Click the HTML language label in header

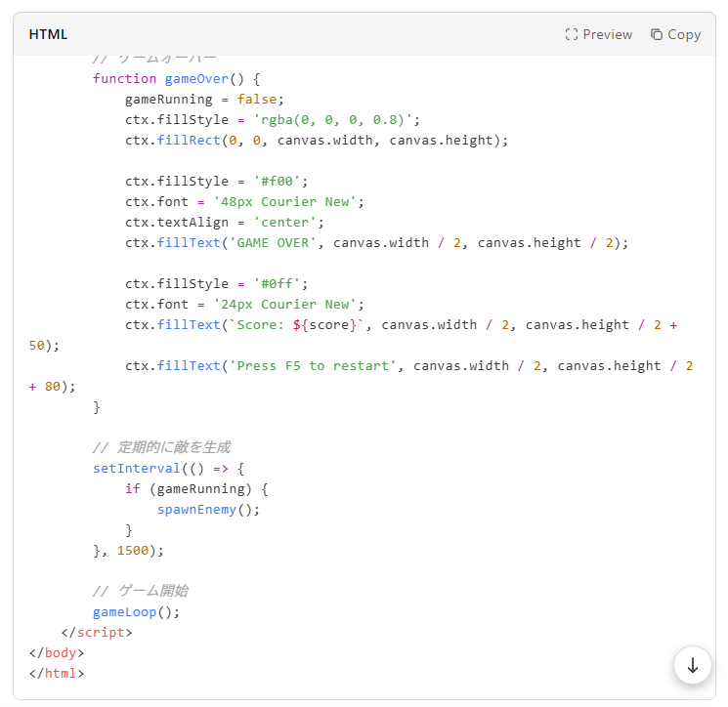click(48, 34)
